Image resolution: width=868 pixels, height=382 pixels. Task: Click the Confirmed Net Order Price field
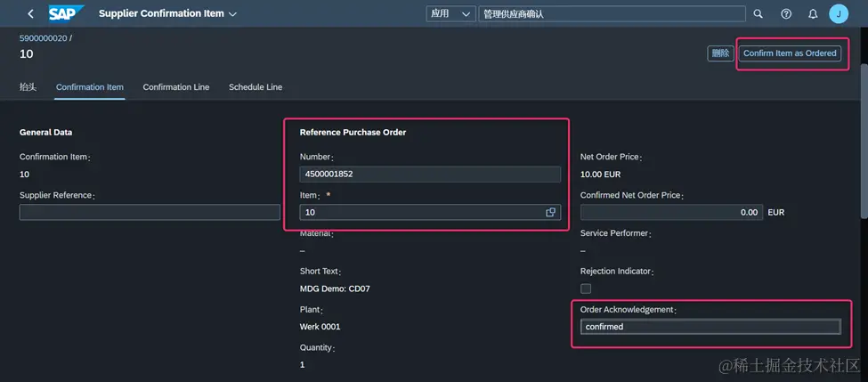tap(672, 213)
